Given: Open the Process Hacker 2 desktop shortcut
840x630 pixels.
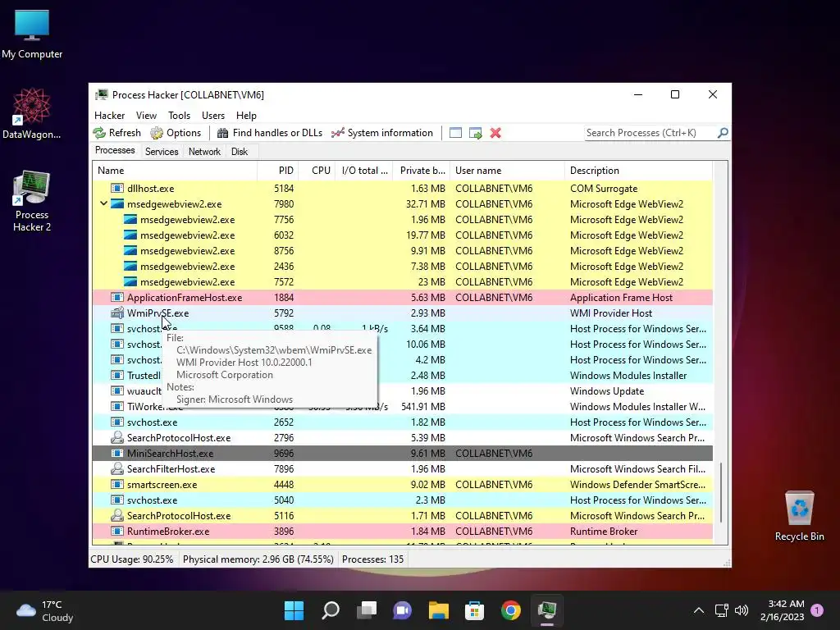Looking at the screenshot, I should pyautogui.click(x=32, y=201).
